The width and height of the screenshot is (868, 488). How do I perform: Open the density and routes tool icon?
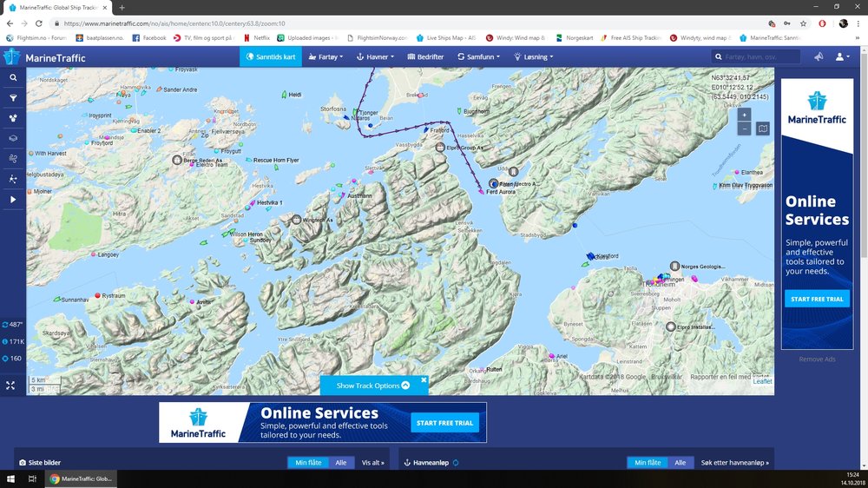[x=13, y=179]
